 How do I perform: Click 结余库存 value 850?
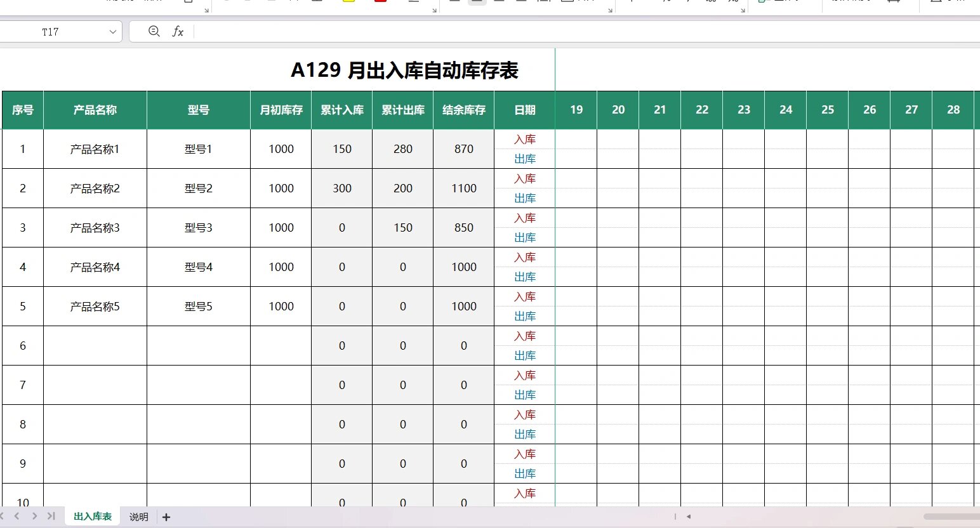point(464,228)
